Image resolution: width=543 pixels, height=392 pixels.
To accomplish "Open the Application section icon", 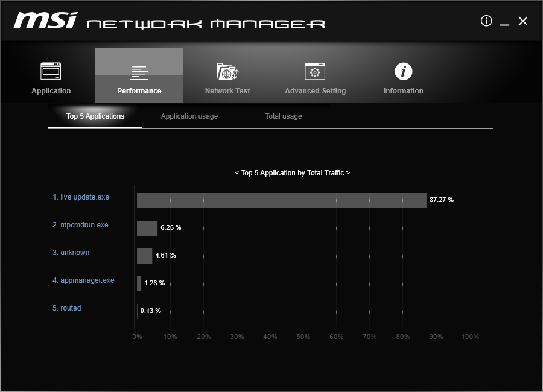I will click(51, 71).
